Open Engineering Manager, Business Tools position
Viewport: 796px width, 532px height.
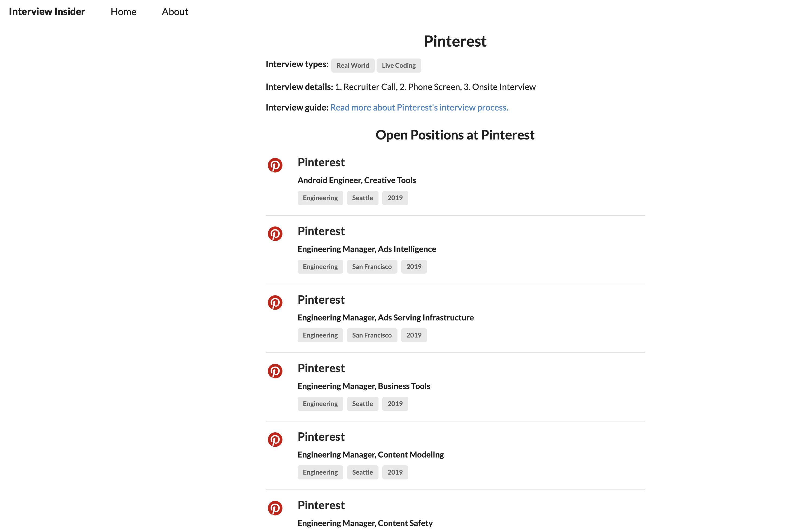click(364, 386)
